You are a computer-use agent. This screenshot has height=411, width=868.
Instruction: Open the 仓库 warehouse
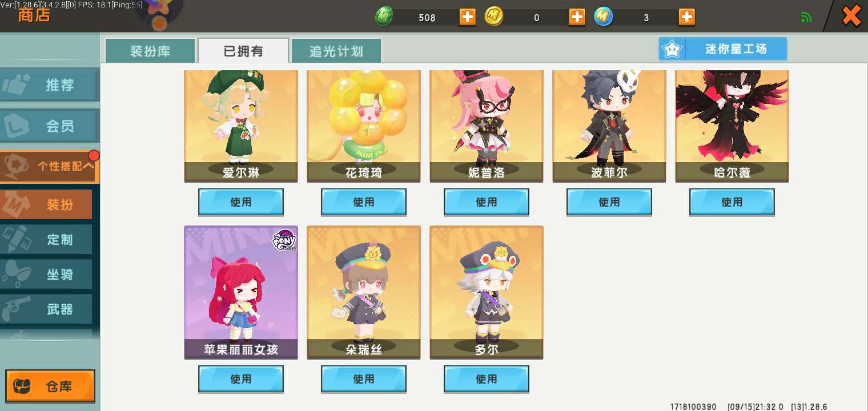coord(50,386)
